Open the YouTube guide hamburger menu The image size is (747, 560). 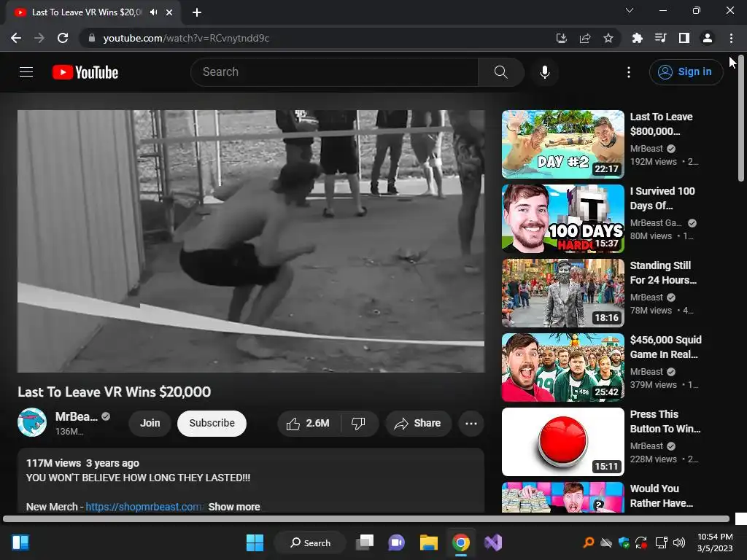tap(26, 72)
